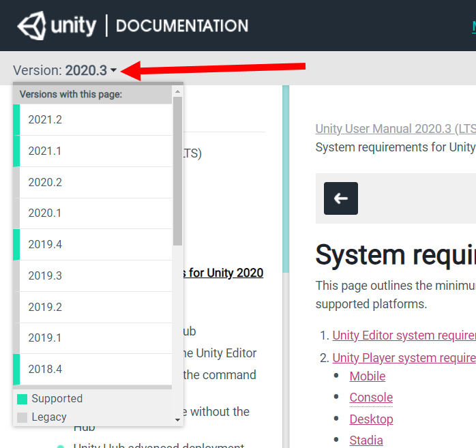Viewport: 476px width, 448px height.
Task: Go back with the left arrow button
Action: (340, 198)
